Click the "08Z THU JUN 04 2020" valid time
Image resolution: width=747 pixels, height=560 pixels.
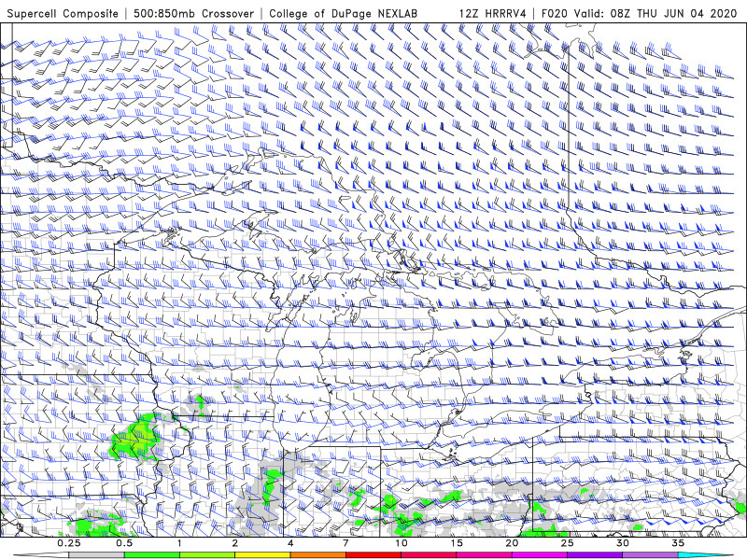[673, 13]
